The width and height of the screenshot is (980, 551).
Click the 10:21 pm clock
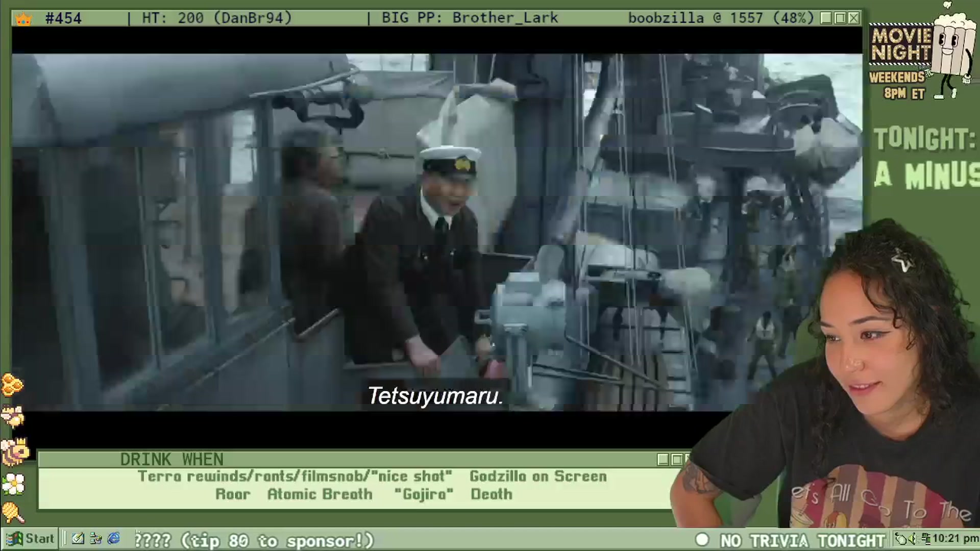point(955,539)
